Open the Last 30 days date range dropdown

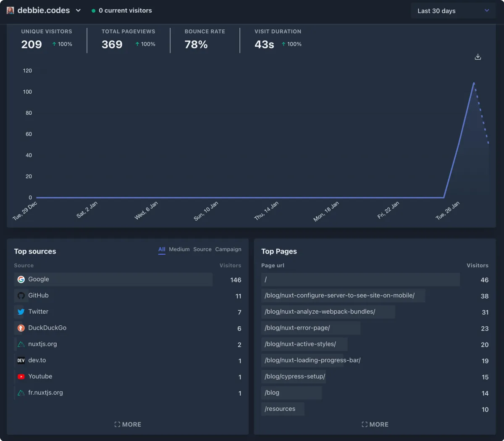[x=453, y=11]
